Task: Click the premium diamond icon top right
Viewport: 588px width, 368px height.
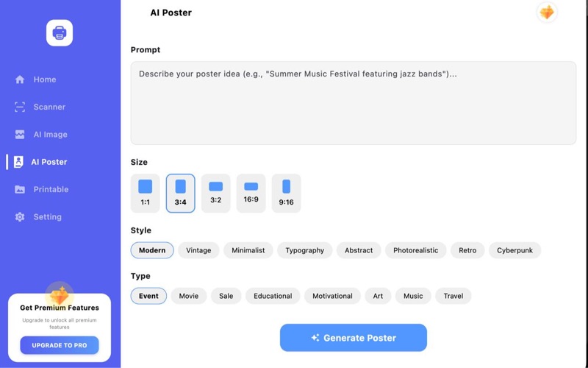Action: 546,13
